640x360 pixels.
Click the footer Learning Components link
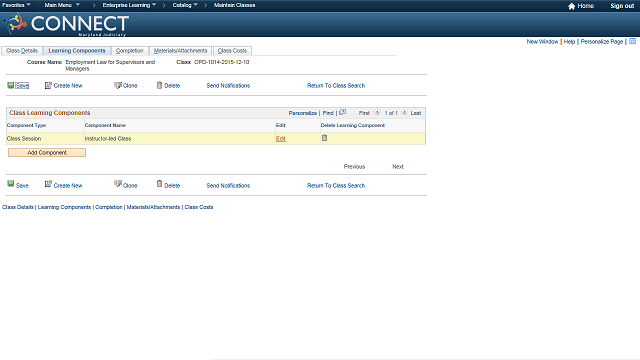[x=64, y=207]
